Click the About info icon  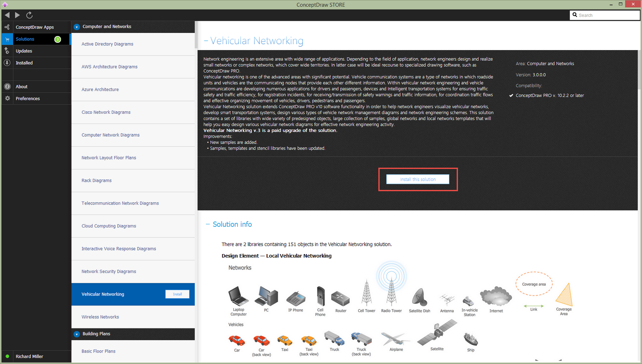(x=7, y=86)
